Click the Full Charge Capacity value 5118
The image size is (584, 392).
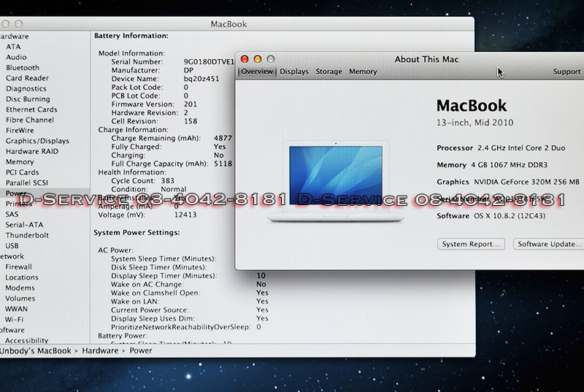tap(223, 164)
